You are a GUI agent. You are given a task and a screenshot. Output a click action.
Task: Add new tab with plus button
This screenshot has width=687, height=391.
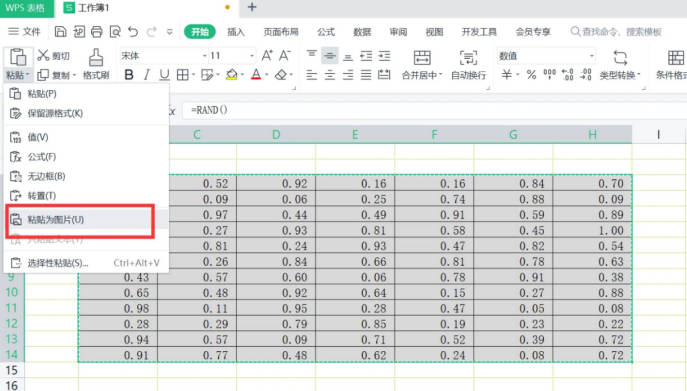click(252, 7)
